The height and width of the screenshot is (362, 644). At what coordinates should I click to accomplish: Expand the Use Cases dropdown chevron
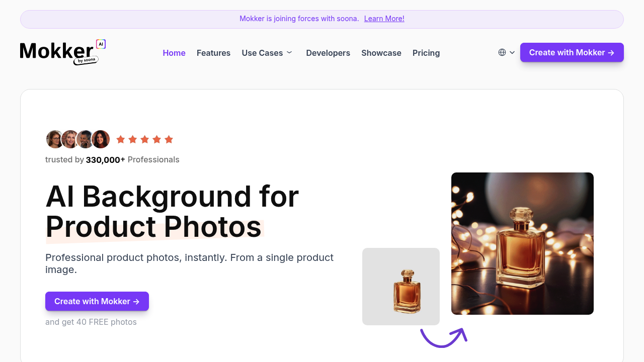coord(289,52)
